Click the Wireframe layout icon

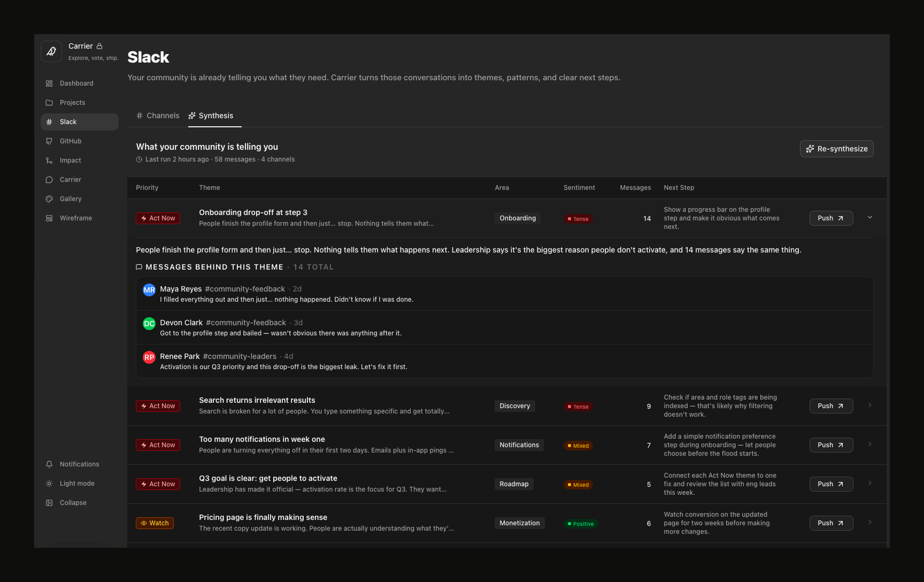(x=49, y=218)
